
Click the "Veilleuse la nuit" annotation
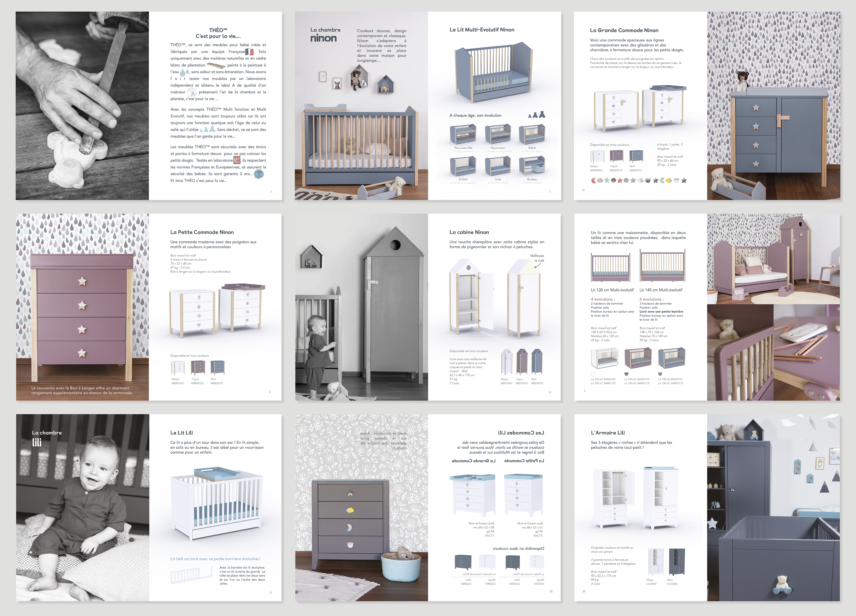tap(537, 258)
